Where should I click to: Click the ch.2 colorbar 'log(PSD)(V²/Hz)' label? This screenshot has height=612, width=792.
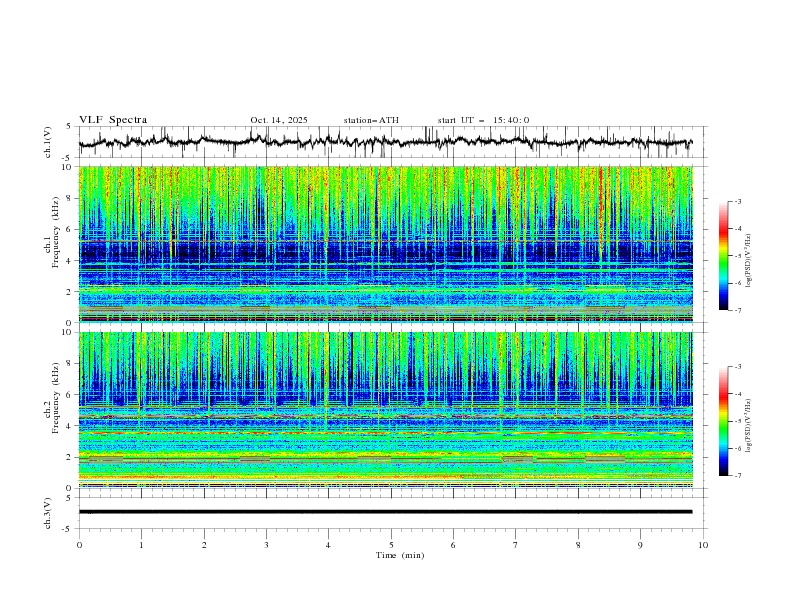point(749,426)
